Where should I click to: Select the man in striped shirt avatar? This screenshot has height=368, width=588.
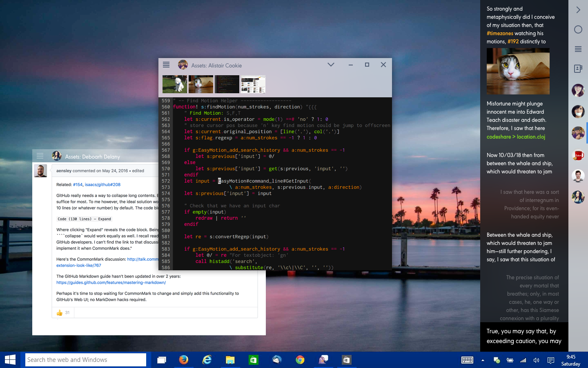coord(578,176)
